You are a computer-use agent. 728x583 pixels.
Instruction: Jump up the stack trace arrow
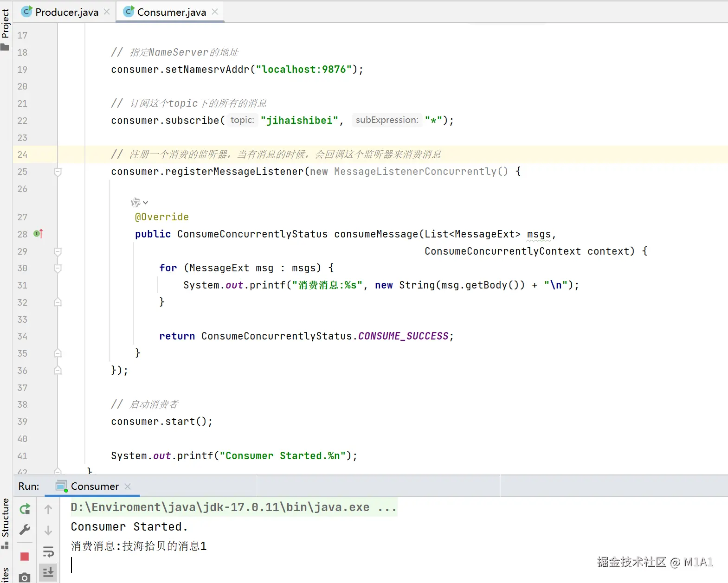48,509
